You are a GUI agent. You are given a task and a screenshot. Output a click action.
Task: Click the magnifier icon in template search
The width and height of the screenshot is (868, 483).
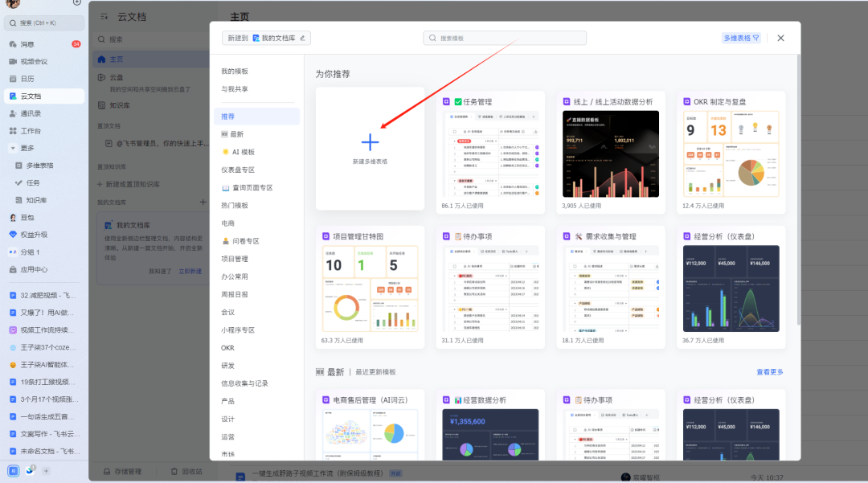coord(433,39)
